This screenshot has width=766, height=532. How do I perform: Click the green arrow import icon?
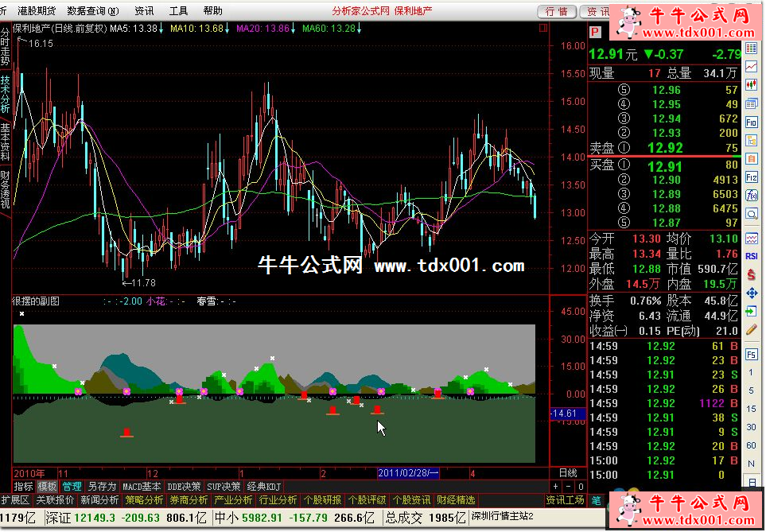coord(752,311)
